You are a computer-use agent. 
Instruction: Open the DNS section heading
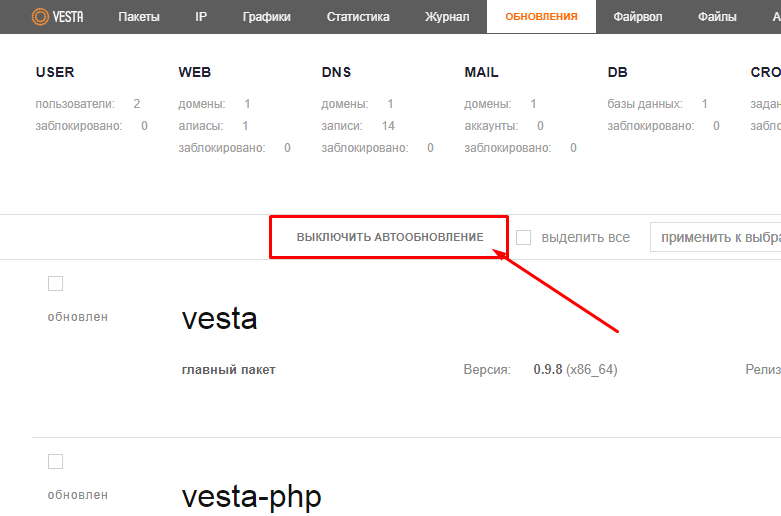[x=336, y=73]
